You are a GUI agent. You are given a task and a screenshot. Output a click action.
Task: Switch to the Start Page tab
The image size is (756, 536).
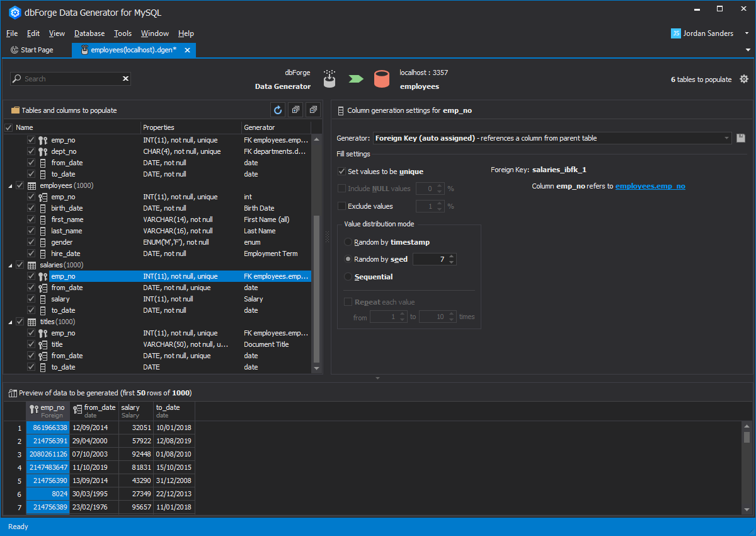point(37,50)
